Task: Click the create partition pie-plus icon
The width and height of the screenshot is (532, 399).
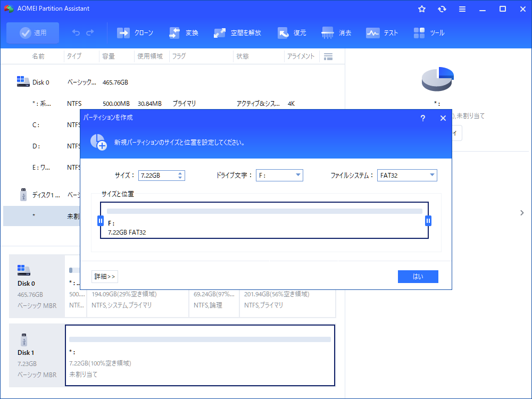Action: coord(98,142)
